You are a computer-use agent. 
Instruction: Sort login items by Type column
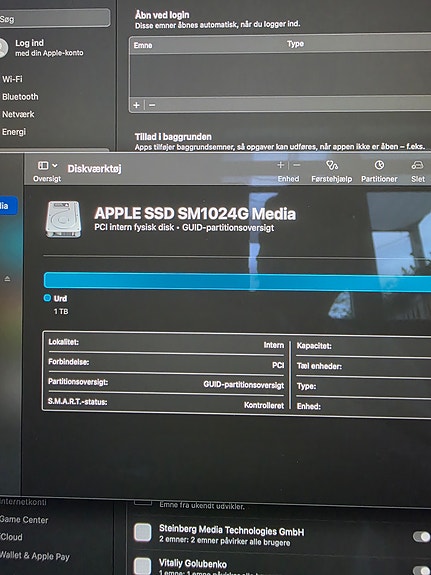click(x=295, y=44)
